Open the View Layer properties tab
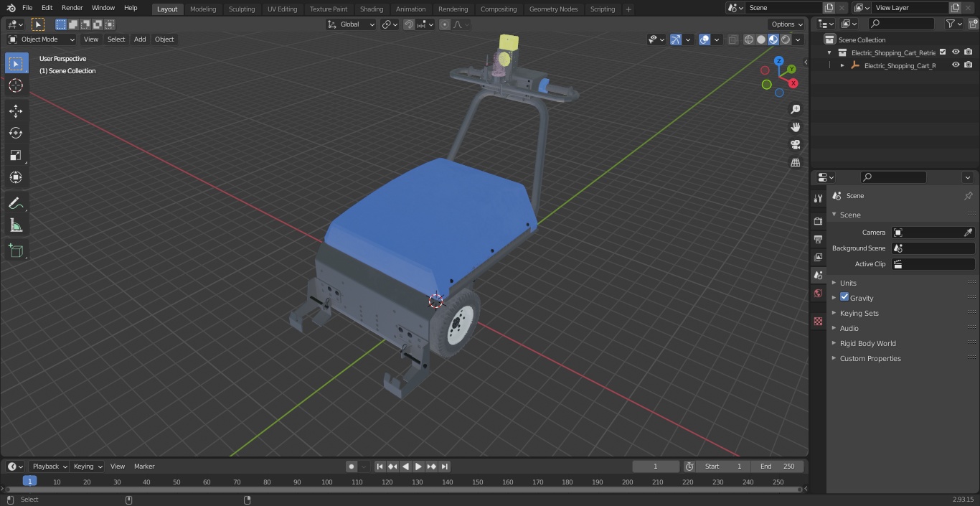Screen dimensions: 980x506 818,257
